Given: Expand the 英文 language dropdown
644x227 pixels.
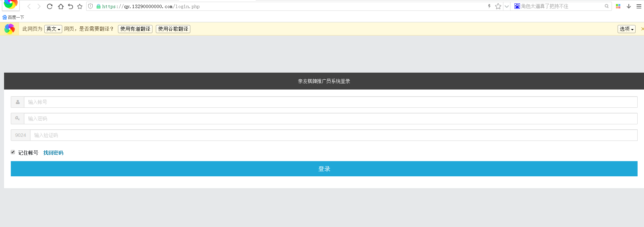Looking at the screenshot, I should [53, 29].
